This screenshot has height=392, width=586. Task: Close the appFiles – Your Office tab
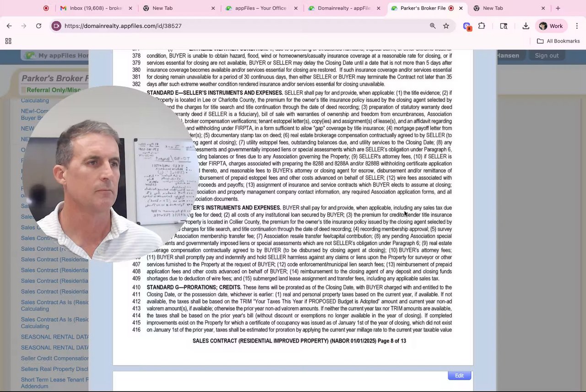point(296,8)
